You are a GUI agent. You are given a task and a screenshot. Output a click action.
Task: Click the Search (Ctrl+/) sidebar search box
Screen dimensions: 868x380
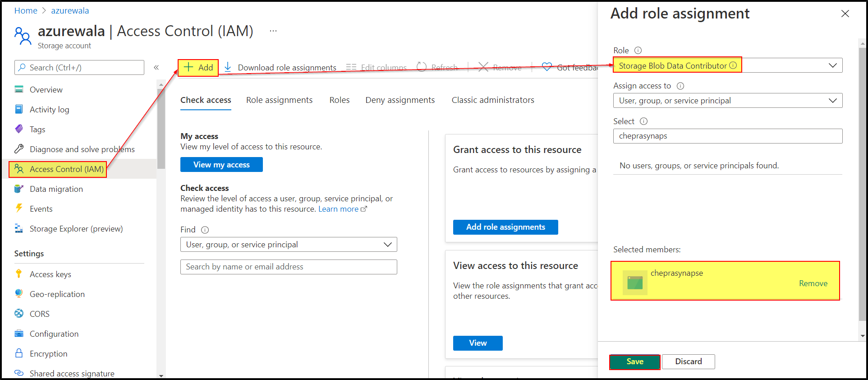[x=79, y=68]
